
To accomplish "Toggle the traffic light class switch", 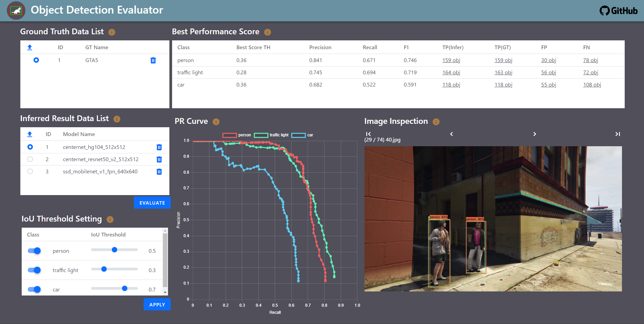I will pos(34,270).
